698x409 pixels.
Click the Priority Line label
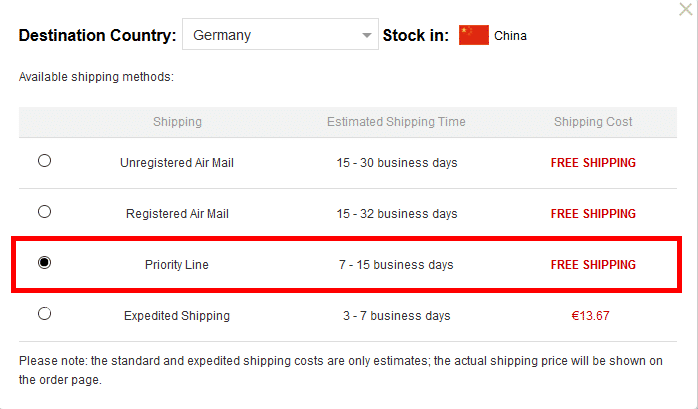pos(177,265)
